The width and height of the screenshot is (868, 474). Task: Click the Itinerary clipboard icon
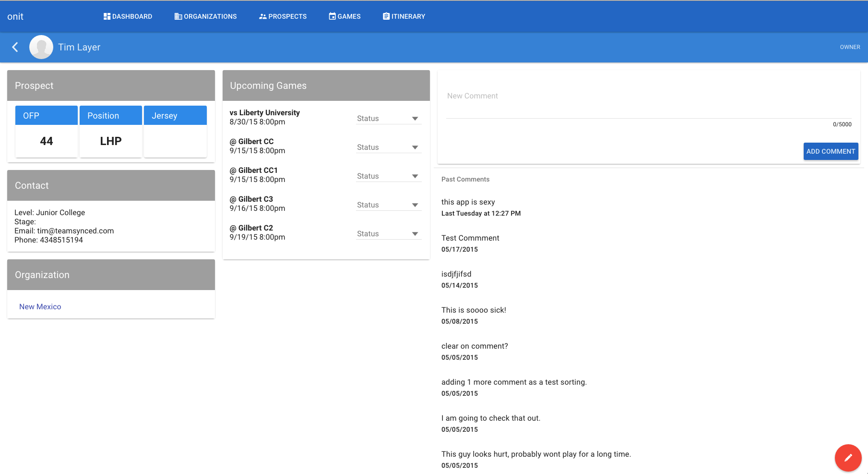coord(386,16)
